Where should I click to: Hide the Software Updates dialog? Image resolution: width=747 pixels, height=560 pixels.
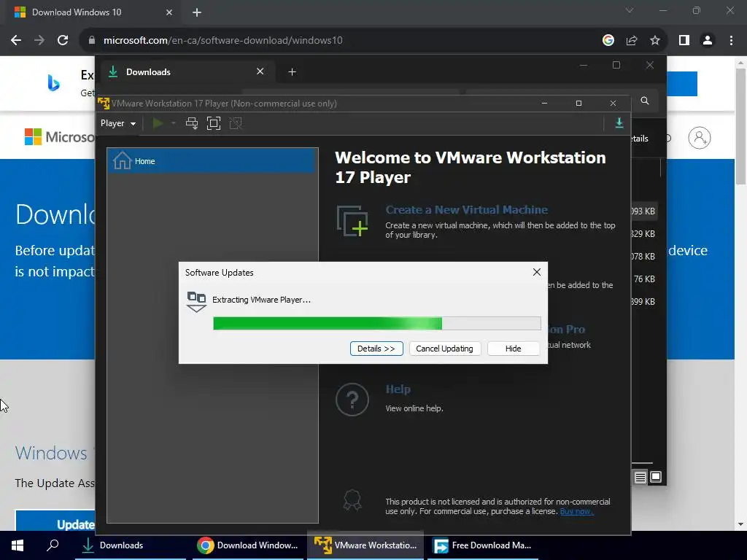[x=513, y=349]
